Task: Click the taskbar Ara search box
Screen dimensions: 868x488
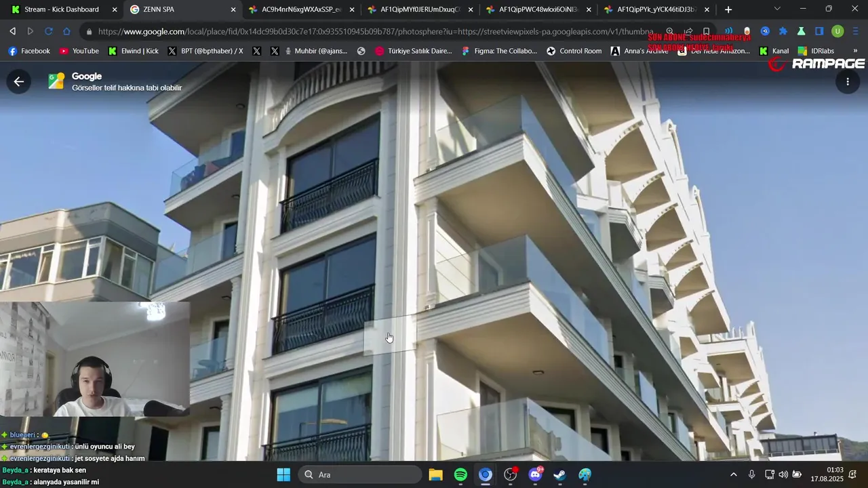Action: 360,474
